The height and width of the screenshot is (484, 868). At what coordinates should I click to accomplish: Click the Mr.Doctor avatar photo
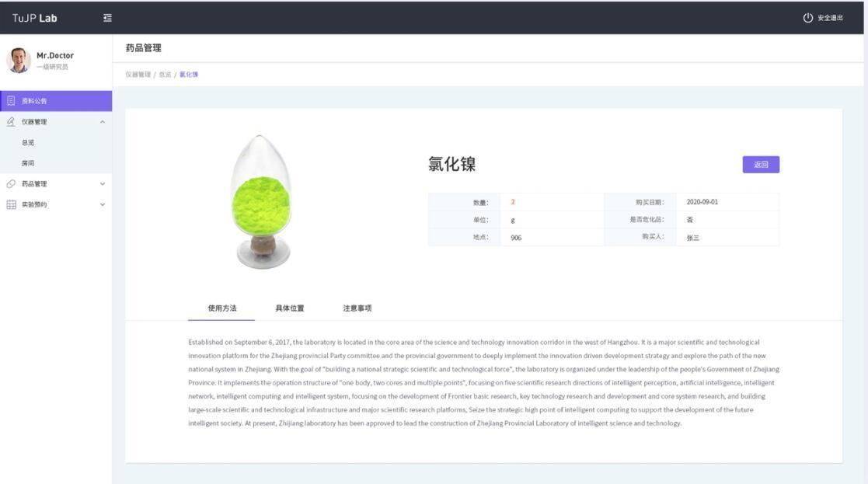tap(19, 61)
